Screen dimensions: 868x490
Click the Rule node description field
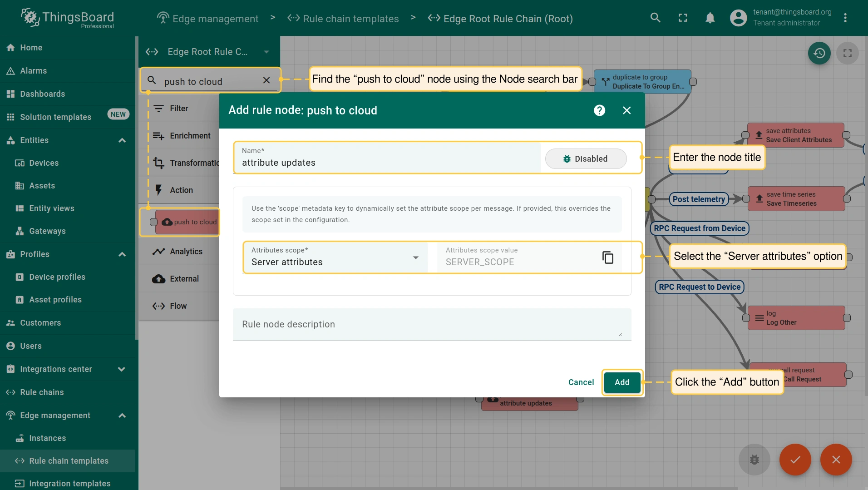(431, 325)
